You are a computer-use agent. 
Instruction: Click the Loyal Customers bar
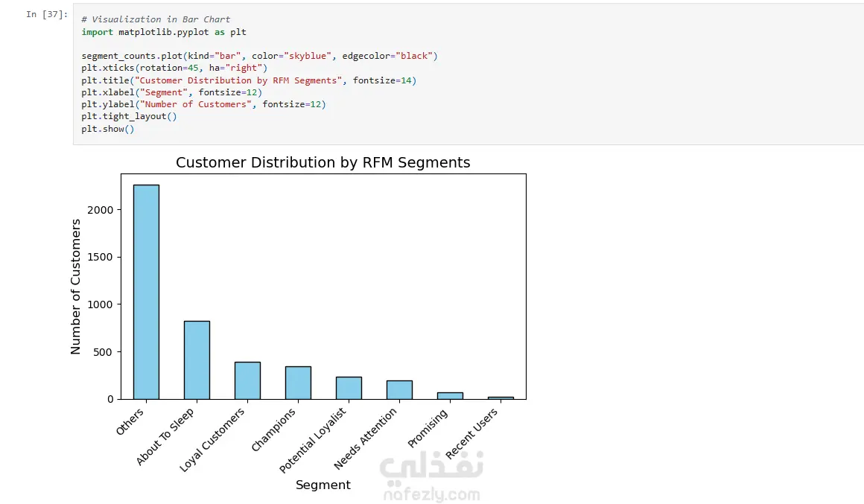(247, 380)
